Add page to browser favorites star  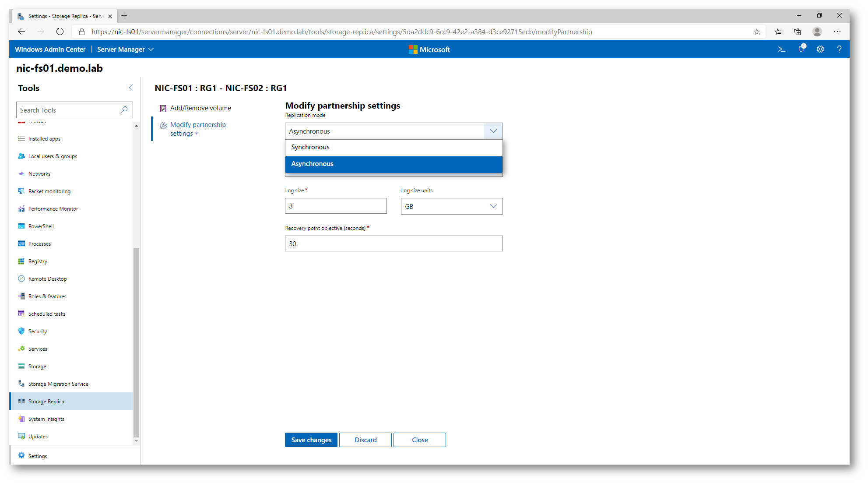[x=757, y=32]
